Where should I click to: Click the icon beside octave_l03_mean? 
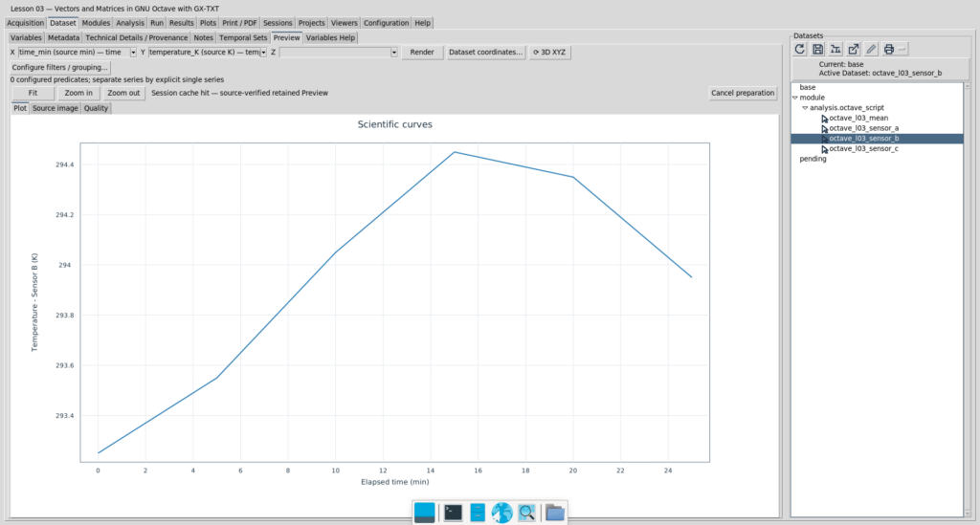pos(824,119)
